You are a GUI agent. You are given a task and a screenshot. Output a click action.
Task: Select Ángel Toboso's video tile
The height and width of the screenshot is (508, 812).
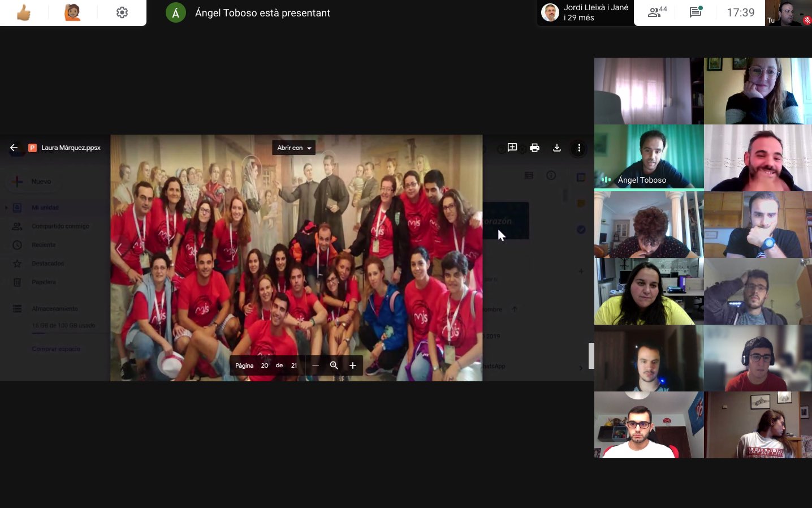[x=649, y=157]
